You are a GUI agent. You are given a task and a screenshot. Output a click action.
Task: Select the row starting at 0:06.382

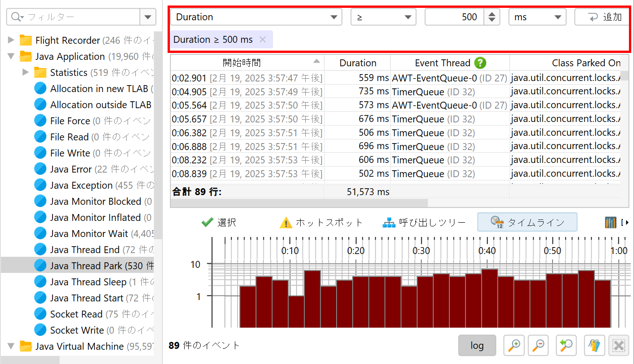click(x=396, y=133)
